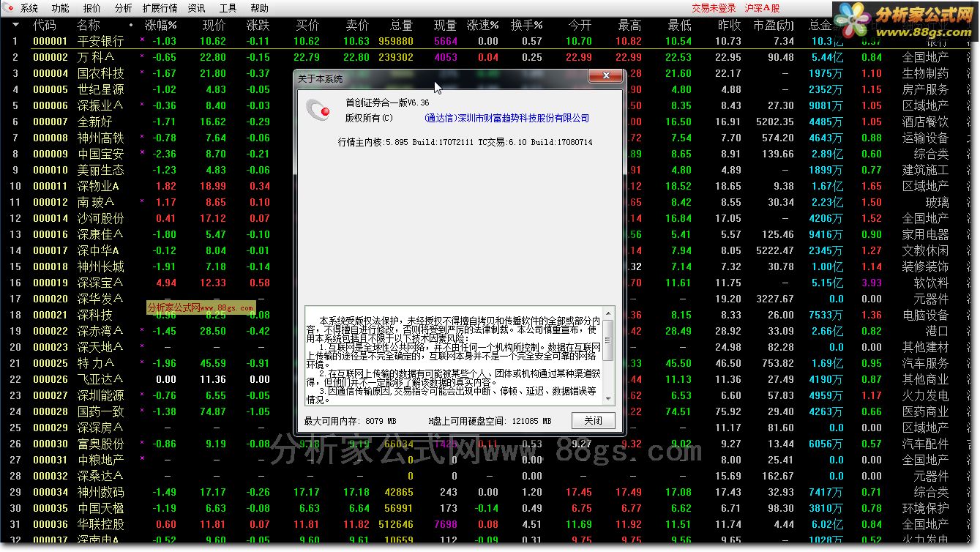
Task: Click 交易未登录 trading login status
Action: coord(714,8)
